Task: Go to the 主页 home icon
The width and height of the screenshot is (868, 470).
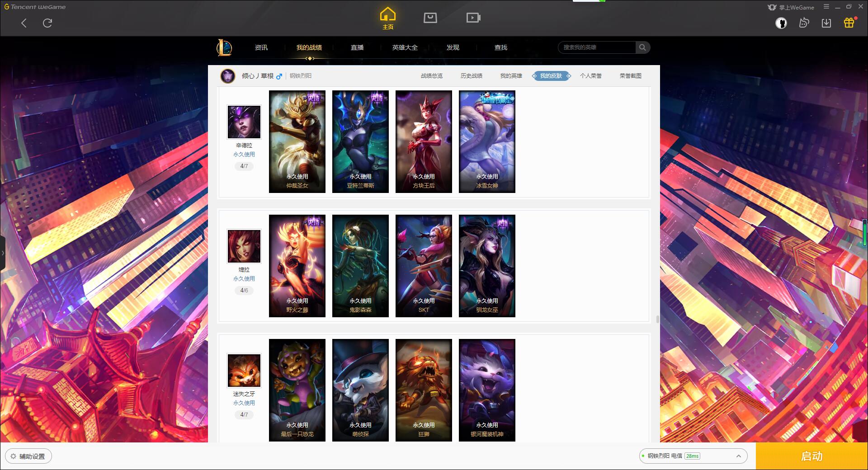Action: click(x=387, y=19)
